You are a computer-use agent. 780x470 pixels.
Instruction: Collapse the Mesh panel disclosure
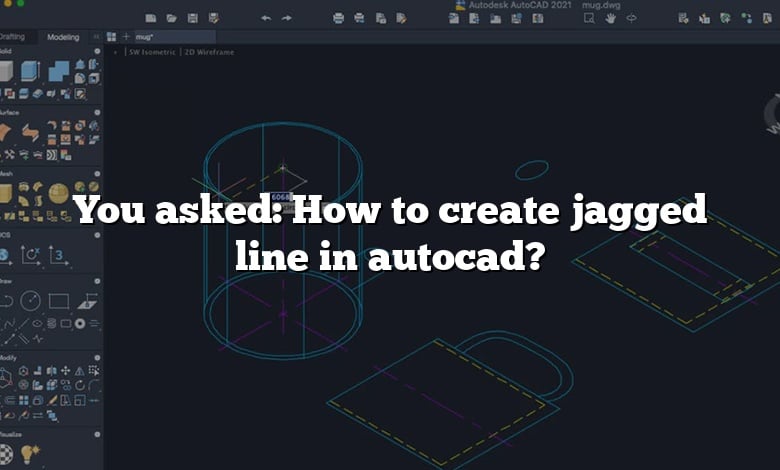[x=97, y=174]
